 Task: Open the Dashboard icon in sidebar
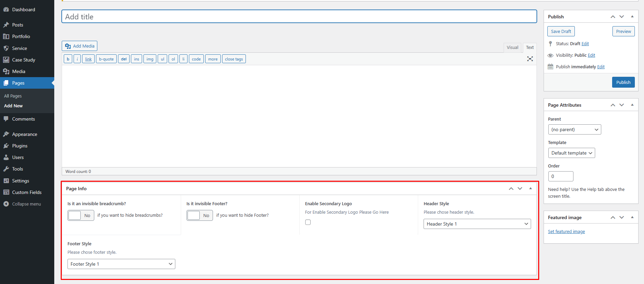[6, 10]
